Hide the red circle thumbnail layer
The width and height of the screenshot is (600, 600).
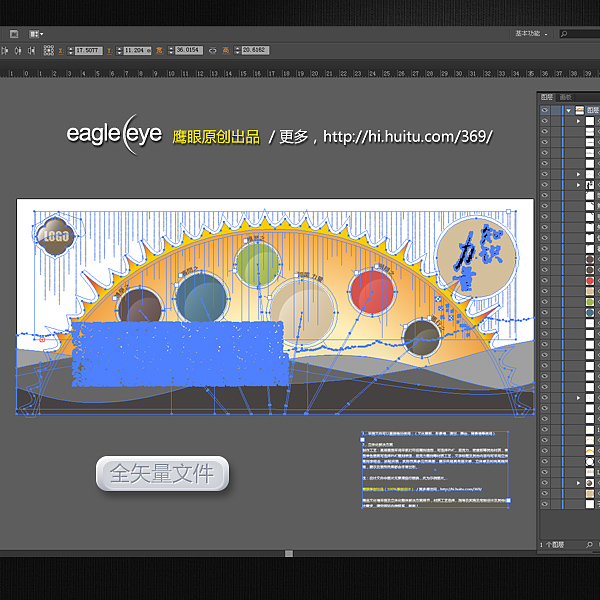click(545, 281)
